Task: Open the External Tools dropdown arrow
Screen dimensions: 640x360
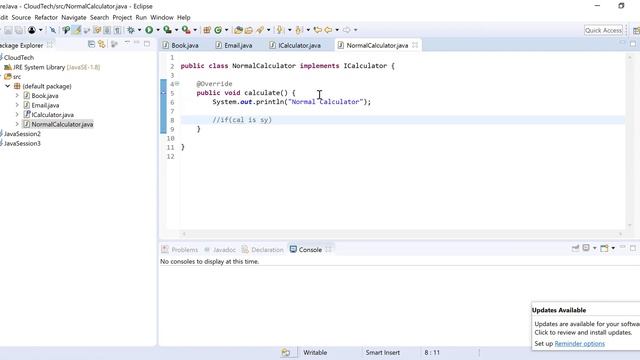Action: pos(195,30)
